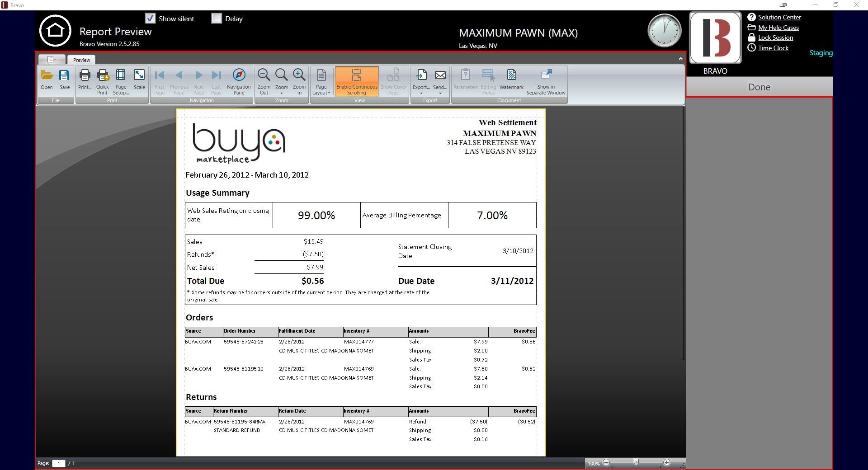This screenshot has height=470, width=868.
Task: Open a report file with Open icon
Action: (x=47, y=80)
